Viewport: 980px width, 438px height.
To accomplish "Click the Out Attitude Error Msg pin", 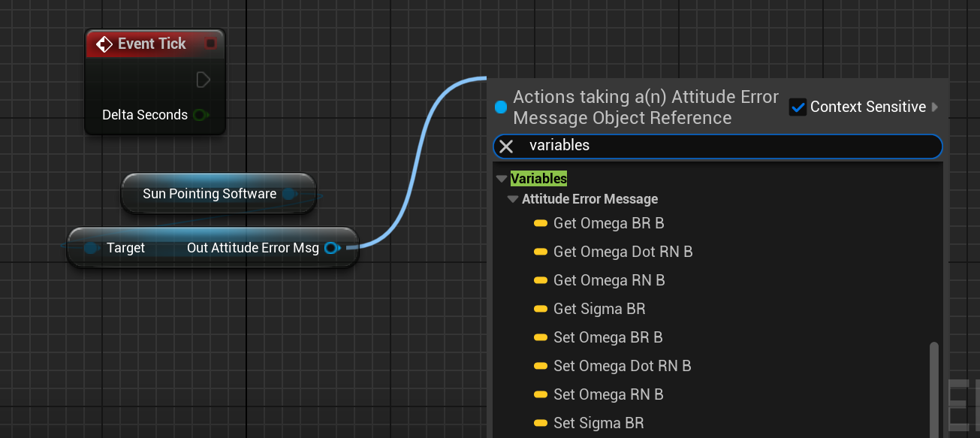I will [331, 248].
